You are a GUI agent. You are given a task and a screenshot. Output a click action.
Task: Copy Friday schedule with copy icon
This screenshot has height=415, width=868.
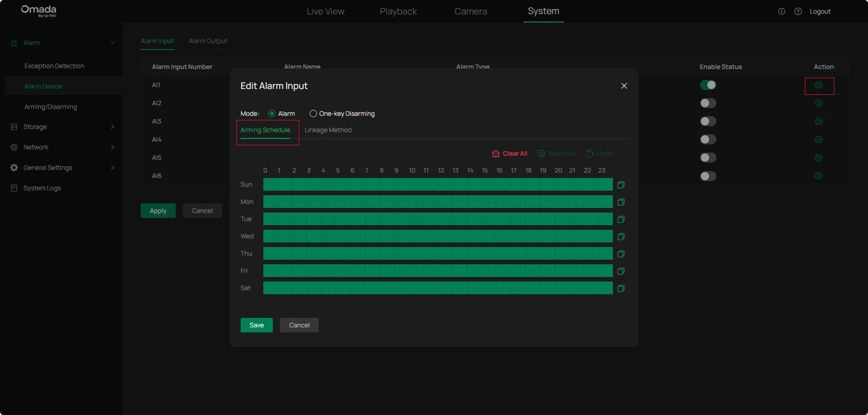[621, 271]
